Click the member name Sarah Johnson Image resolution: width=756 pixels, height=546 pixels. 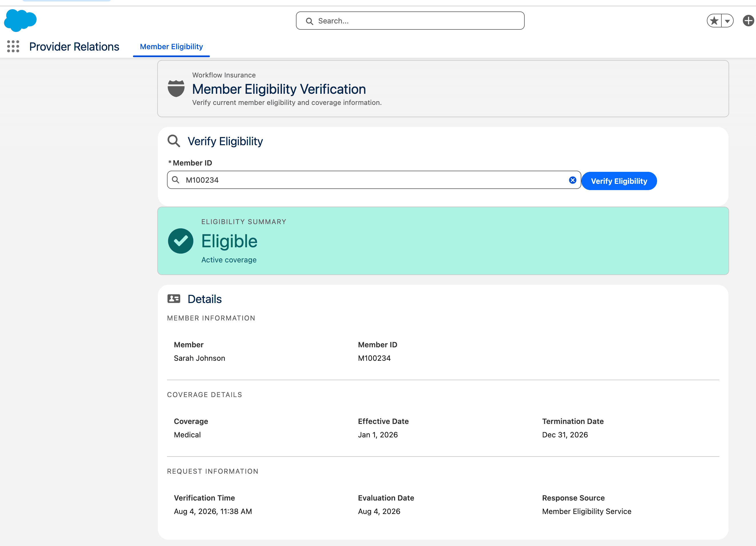click(x=199, y=358)
